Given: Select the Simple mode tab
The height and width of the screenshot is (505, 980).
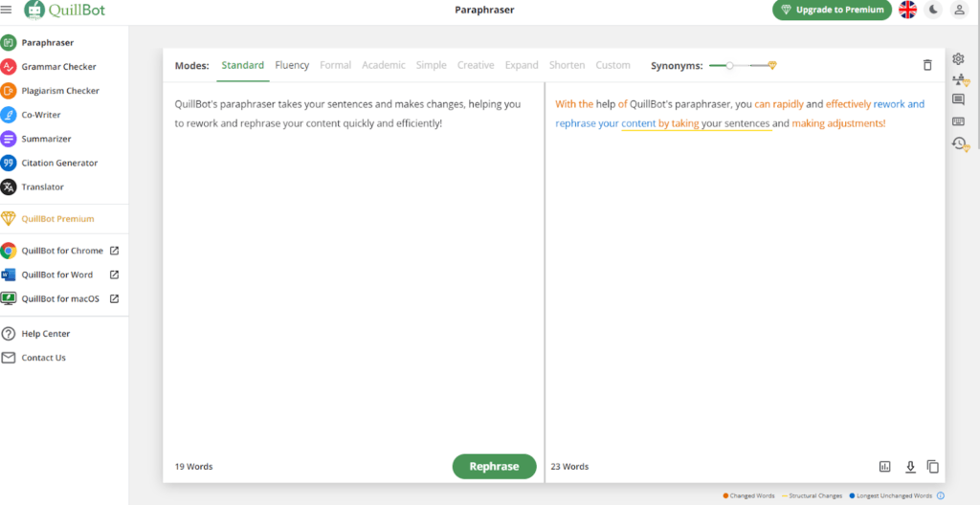Looking at the screenshot, I should (432, 65).
